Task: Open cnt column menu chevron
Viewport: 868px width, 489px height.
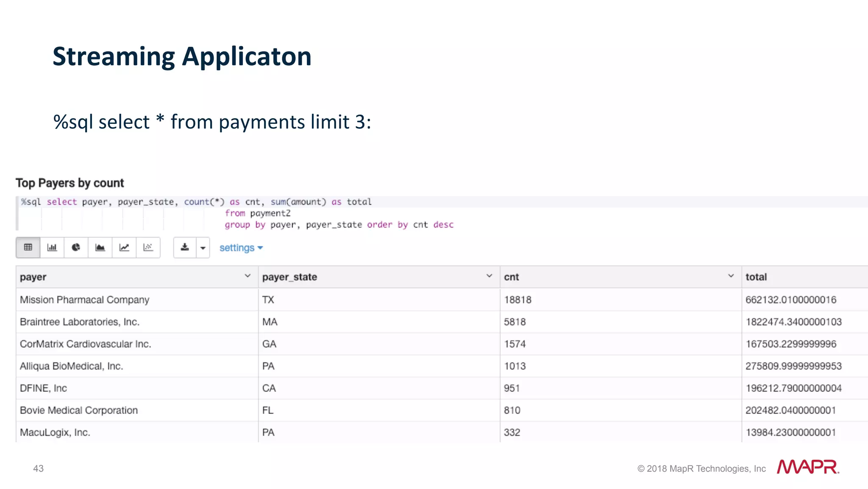Action: (x=731, y=276)
